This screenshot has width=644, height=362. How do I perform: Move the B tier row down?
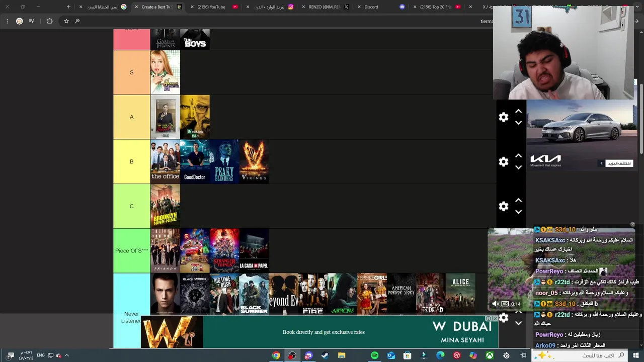pos(519,167)
